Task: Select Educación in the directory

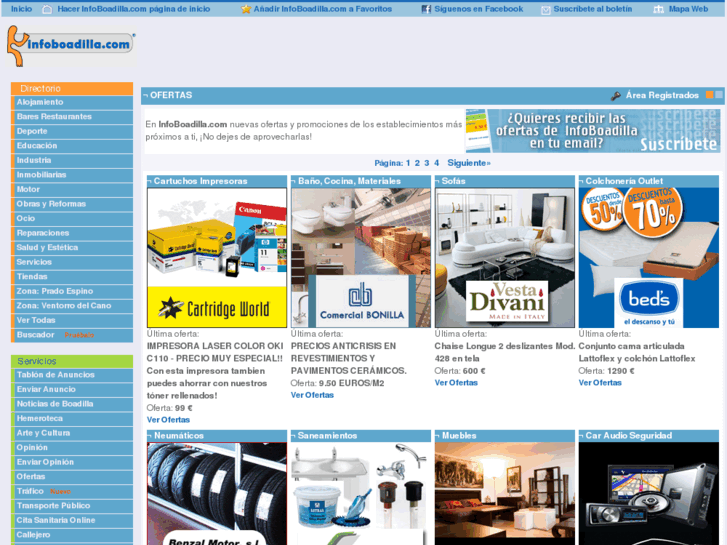Action: [x=72, y=146]
